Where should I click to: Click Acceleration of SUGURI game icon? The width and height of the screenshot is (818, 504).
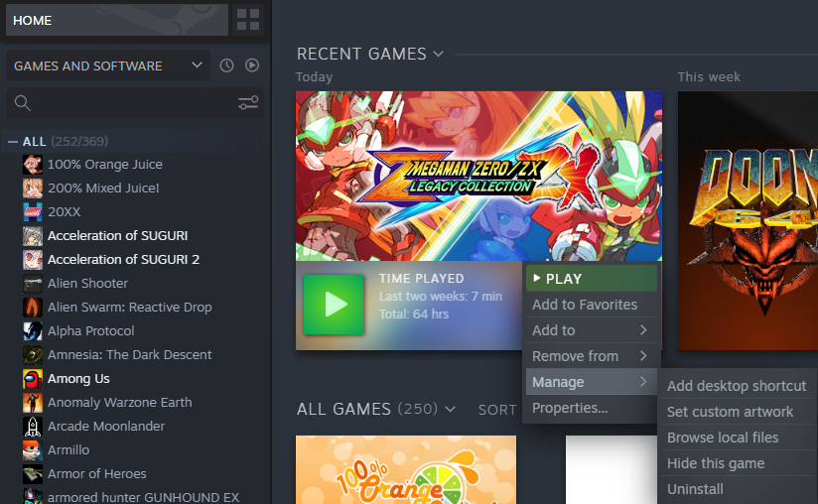click(x=33, y=235)
